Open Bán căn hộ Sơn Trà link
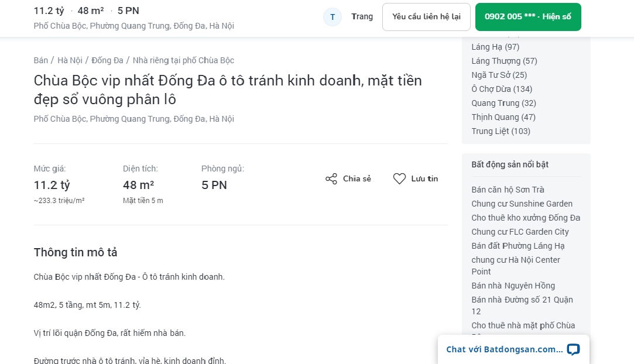The width and height of the screenshot is (634, 364). [x=508, y=190]
